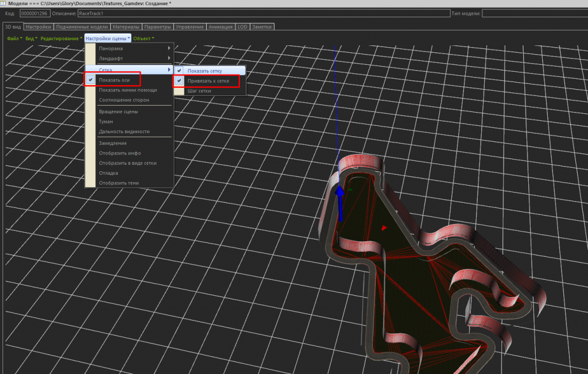
Task: Click the red marker on the track
Action: point(384,228)
